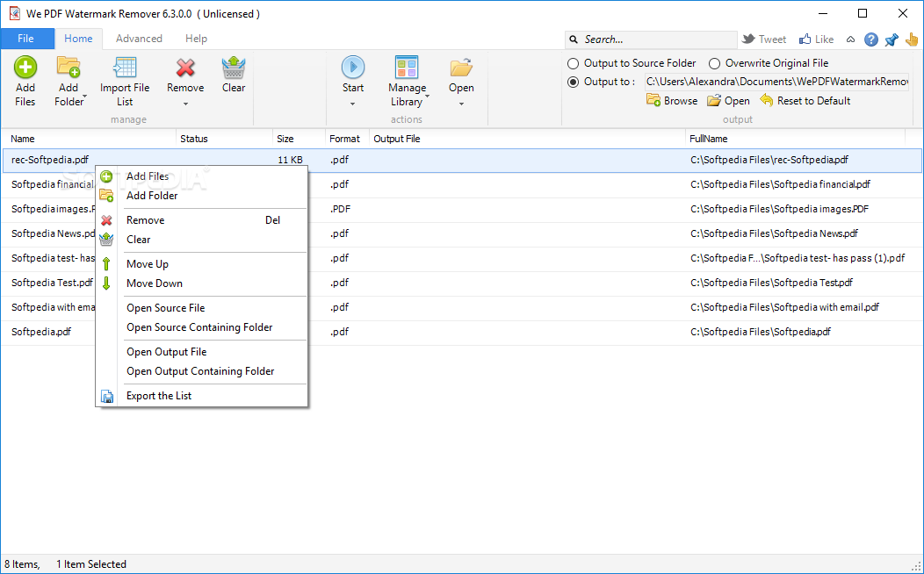The image size is (924, 574).
Task: Sort by the Format column header
Action: tap(347, 139)
